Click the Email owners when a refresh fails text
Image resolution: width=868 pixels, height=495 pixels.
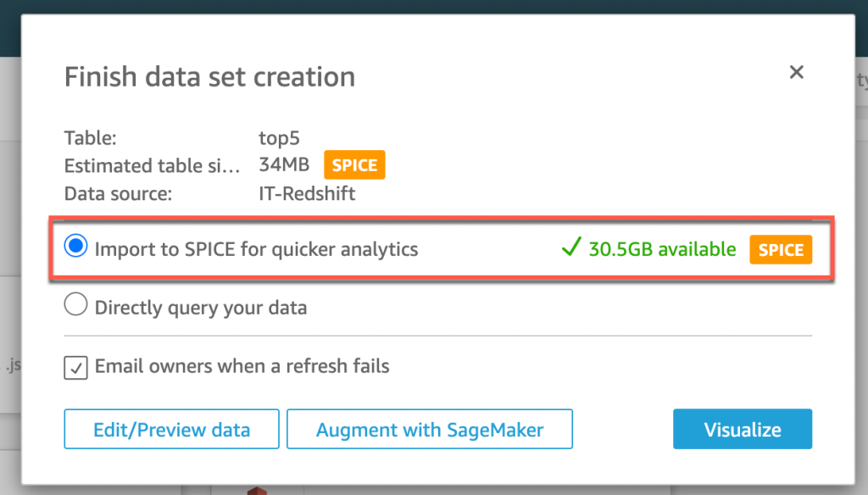[x=242, y=367]
